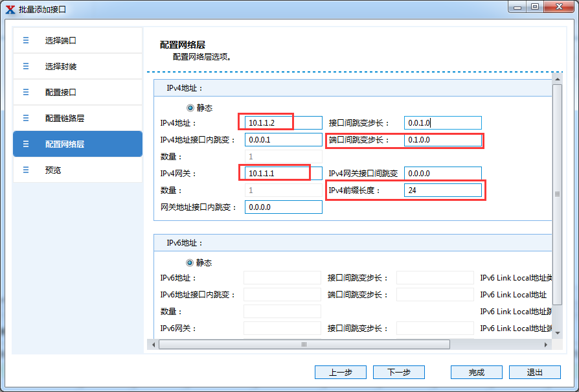Screen dimensions: 579x392
Task: Click the horizontal scrollbar left arrow
Action: click(153, 345)
